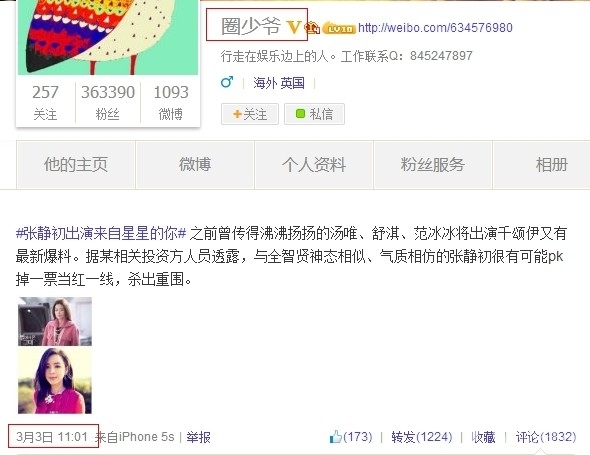Click the 举报 report link
Viewport: 590px width, 455px height.
(198, 437)
